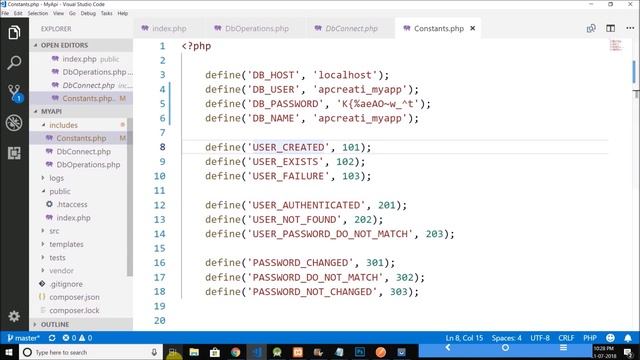Open the Tasks menu
This screenshot has height=360, width=640.
pos(107,13)
